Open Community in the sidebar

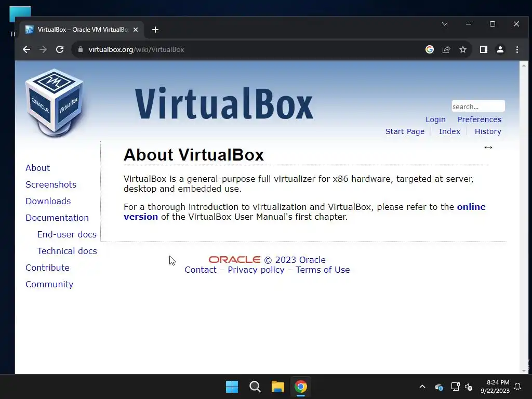click(x=49, y=284)
